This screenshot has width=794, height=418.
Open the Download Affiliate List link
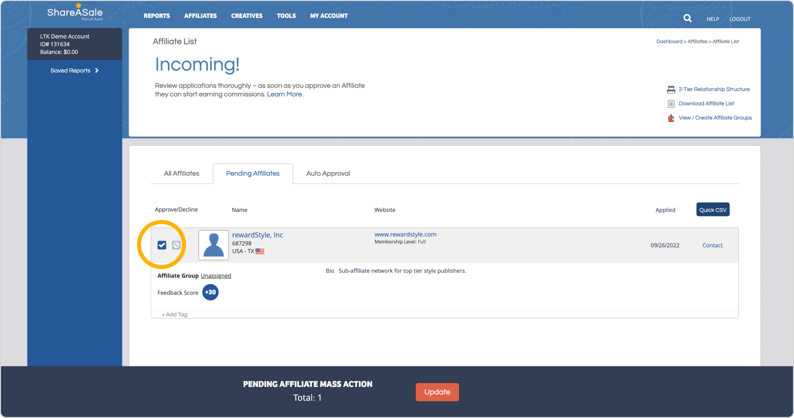tap(706, 103)
